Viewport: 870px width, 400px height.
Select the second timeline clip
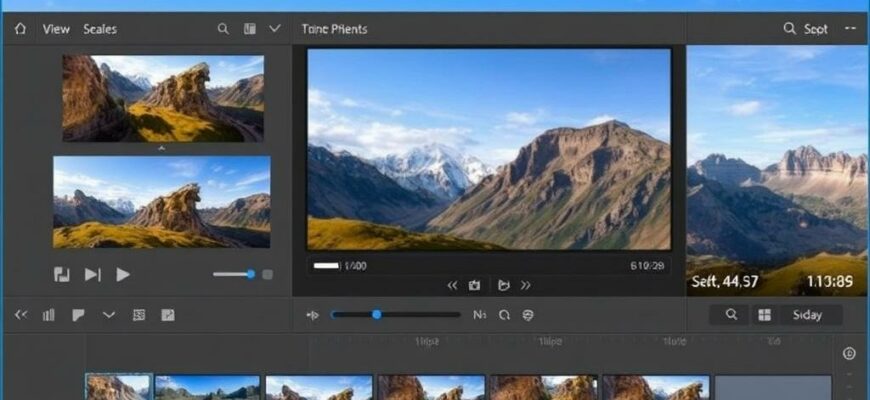click(208, 388)
